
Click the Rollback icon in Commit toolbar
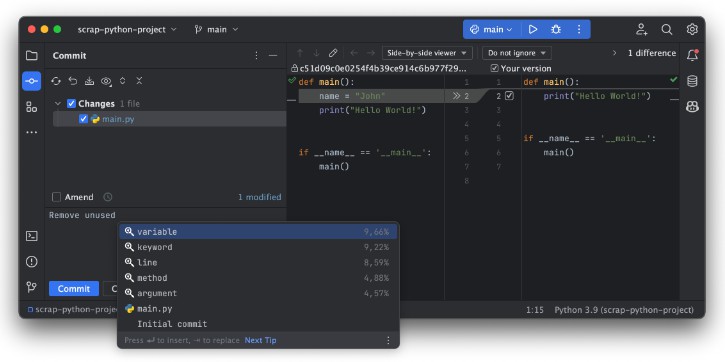(73, 81)
